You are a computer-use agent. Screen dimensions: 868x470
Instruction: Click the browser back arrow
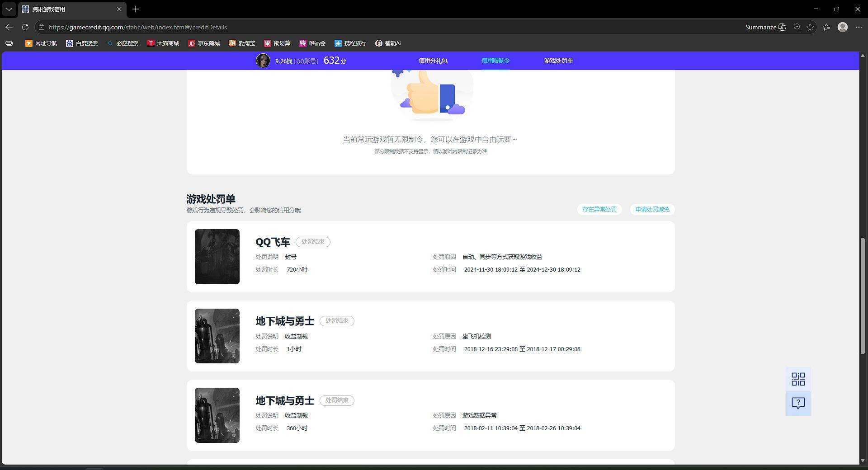tap(9, 27)
